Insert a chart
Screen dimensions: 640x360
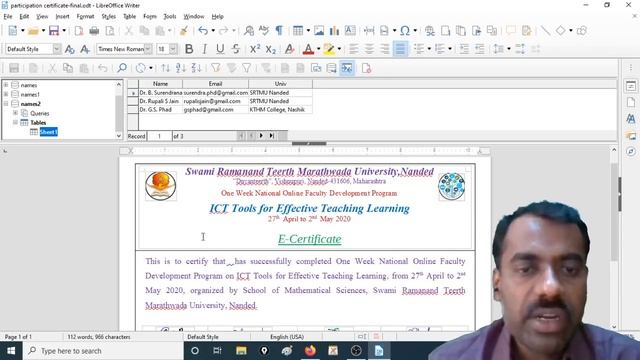pyautogui.click(x=334, y=31)
